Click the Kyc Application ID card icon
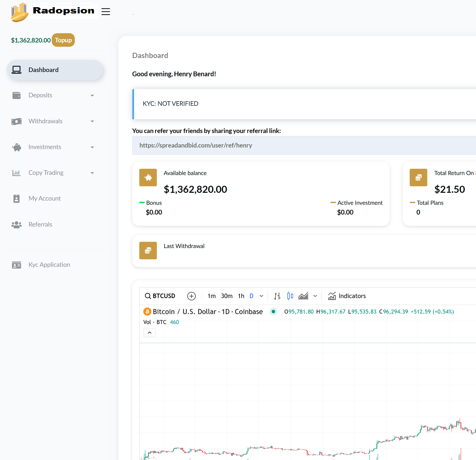The height and width of the screenshot is (460, 476). [16, 265]
